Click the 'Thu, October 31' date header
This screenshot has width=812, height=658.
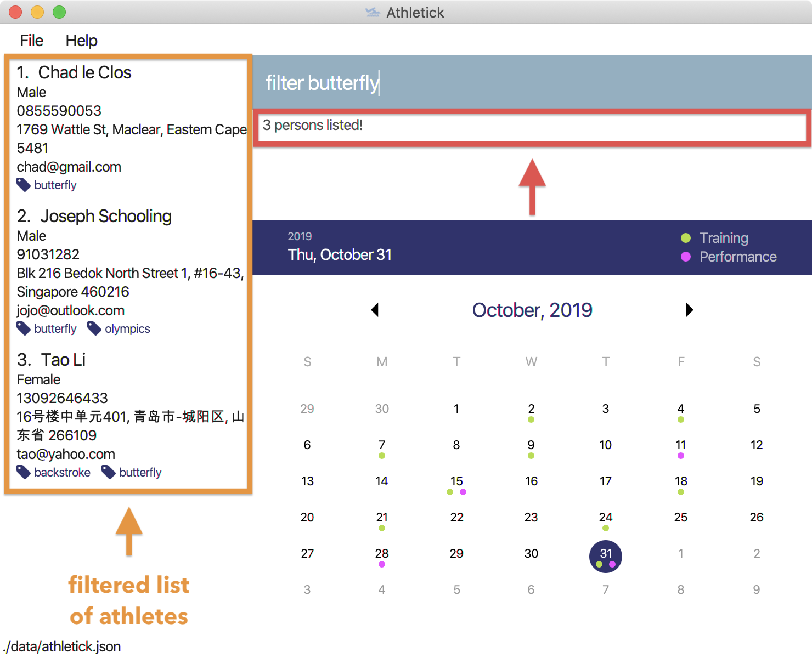(x=340, y=255)
